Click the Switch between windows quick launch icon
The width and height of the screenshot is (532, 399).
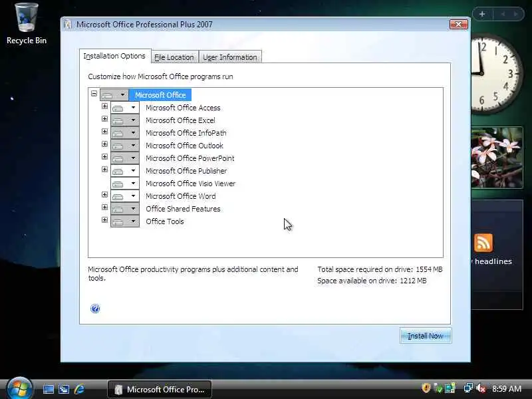pyautogui.click(x=64, y=389)
